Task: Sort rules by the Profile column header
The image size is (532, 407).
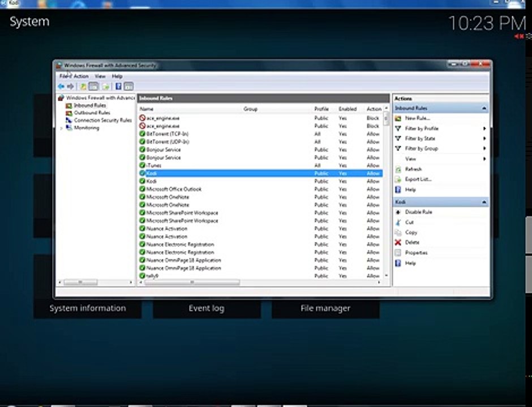Action: pyautogui.click(x=321, y=109)
